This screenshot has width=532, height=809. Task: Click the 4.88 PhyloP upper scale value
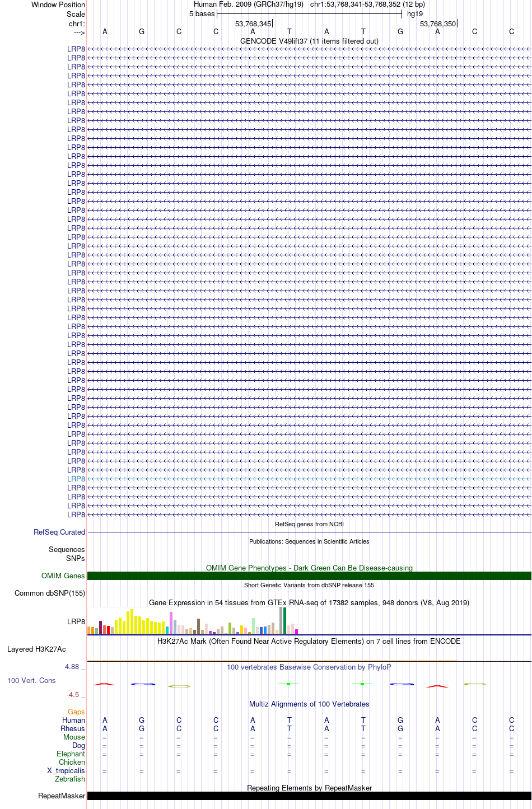click(75, 667)
